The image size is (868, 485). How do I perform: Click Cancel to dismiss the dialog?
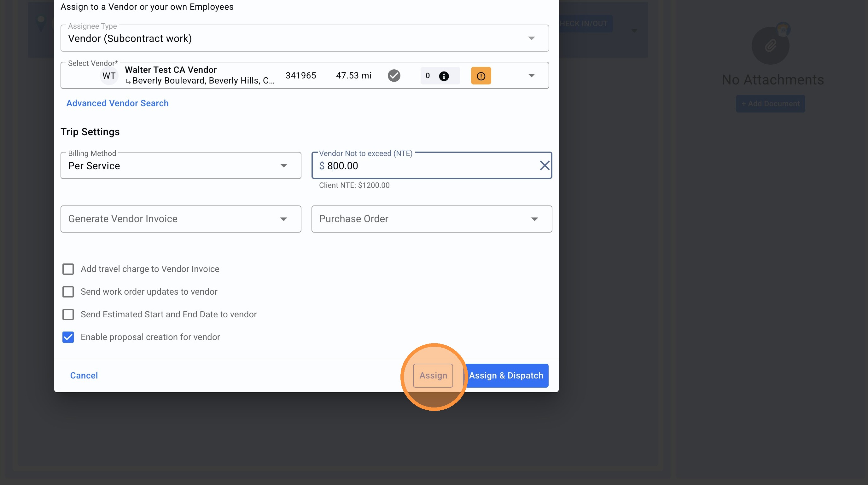pyautogui.click(x=84, y=376)
